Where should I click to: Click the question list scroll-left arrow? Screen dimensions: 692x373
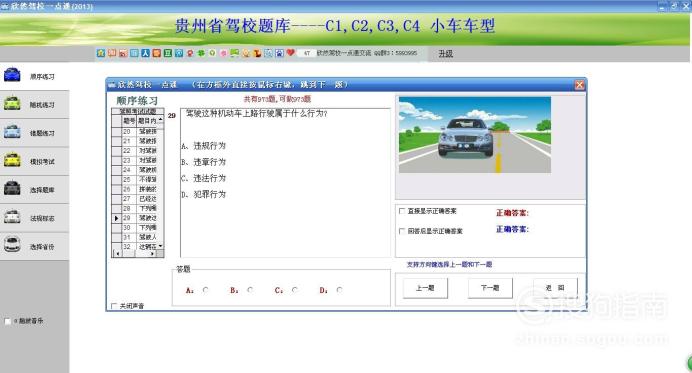[x=117, y=254]
